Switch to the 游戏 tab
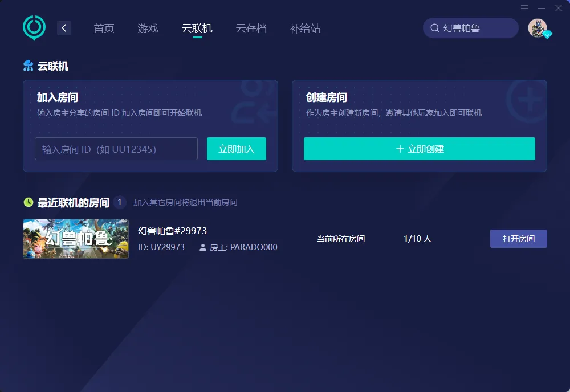570x392 pixels. [x=148, y=28]
